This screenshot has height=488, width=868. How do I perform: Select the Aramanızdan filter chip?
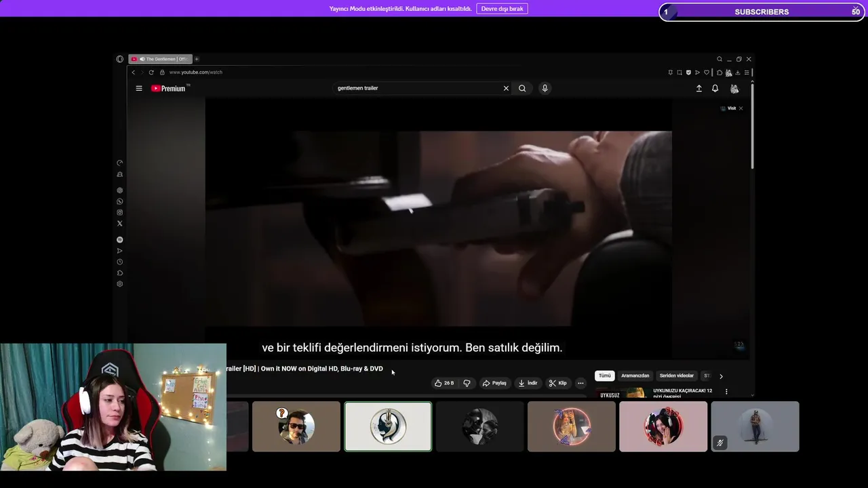635,375
